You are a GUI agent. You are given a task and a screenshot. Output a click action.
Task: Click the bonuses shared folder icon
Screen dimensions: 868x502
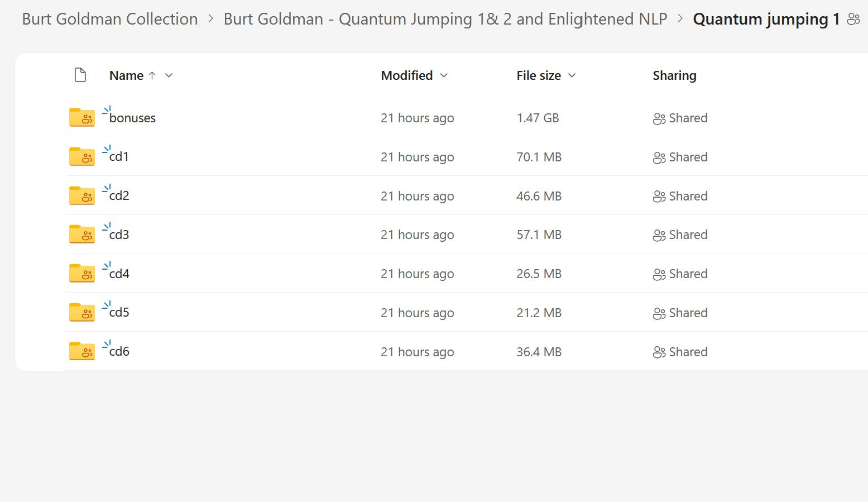tap(81, 117)
